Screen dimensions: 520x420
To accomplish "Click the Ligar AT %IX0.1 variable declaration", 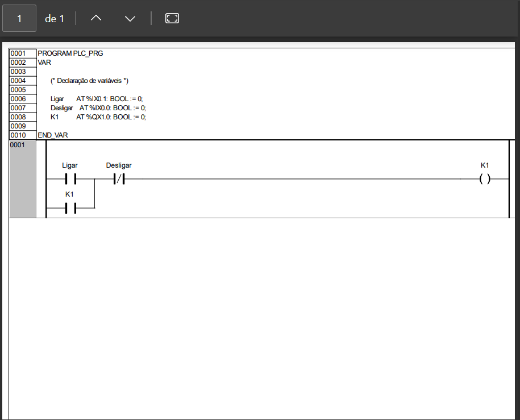I will click(x=98, y=99).
